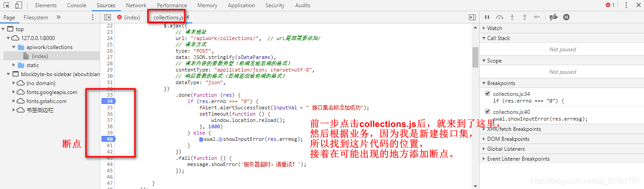The width and height of the screenshot is (644, 189).
Task: Uncheck the collections.js:34 breakpoint checkbox
Action: pos(488,94)
